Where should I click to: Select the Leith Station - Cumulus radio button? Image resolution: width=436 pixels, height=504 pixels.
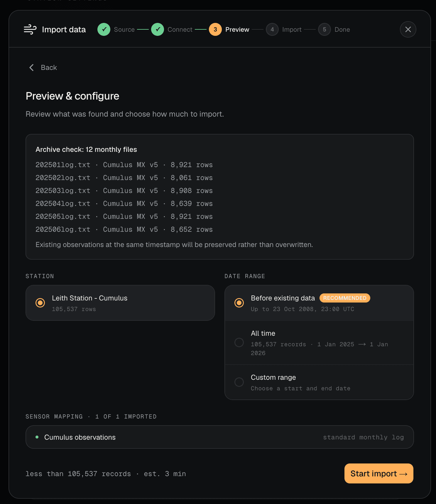[40, 303]
